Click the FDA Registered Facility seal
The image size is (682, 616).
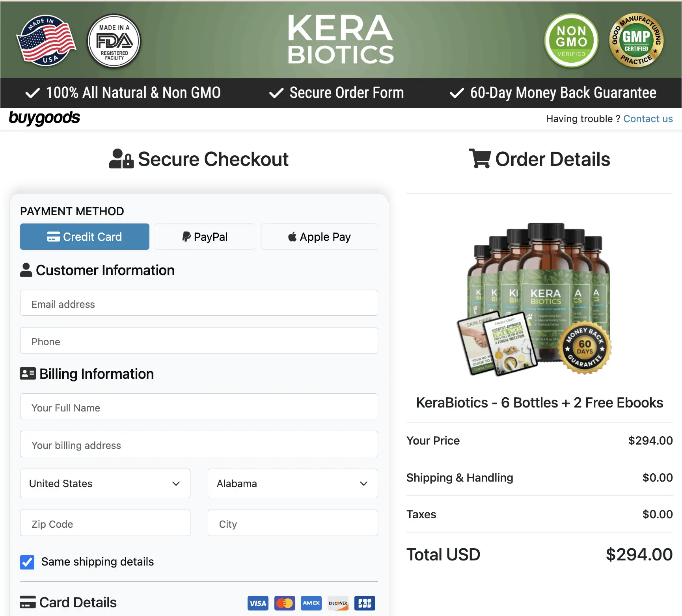[x=114, y=41]
